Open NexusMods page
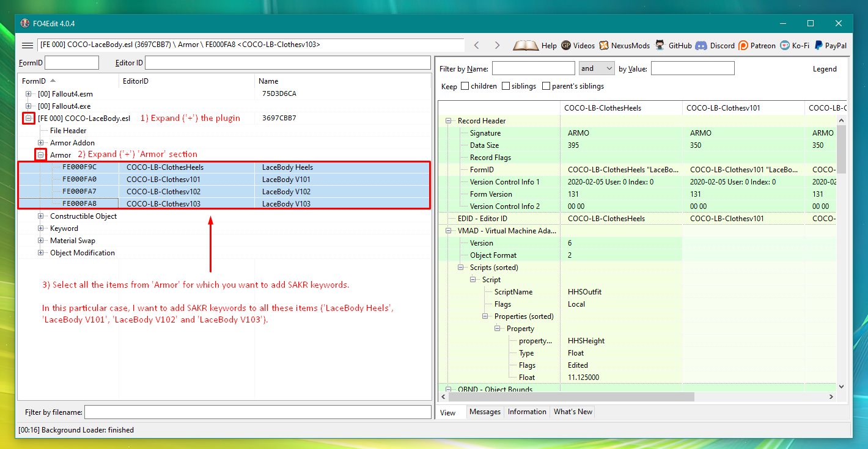 click(x=625, y=45)
